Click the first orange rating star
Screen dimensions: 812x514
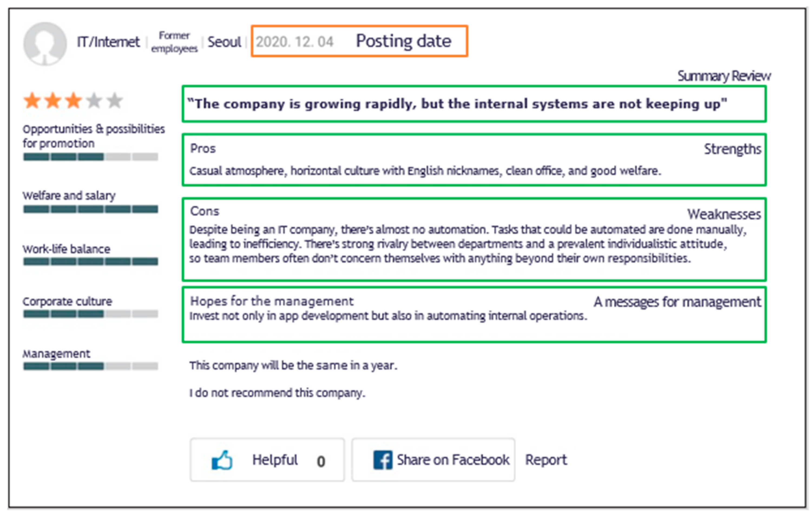point(32,100)
